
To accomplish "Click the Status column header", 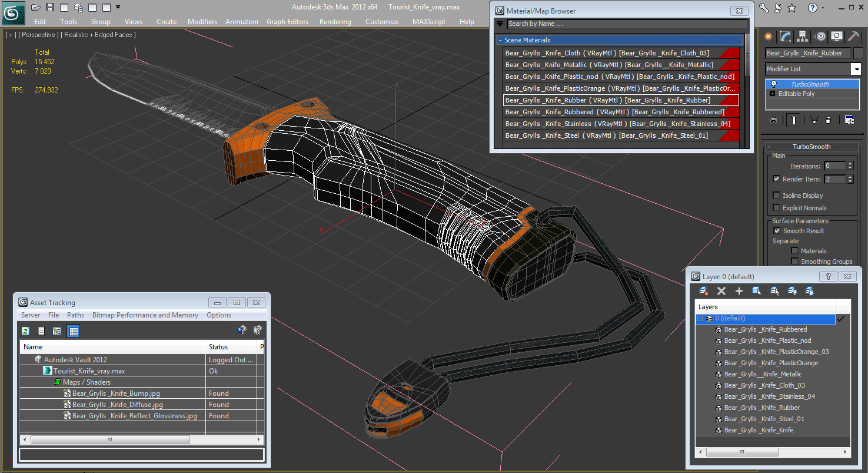I will tap(232, 347).
